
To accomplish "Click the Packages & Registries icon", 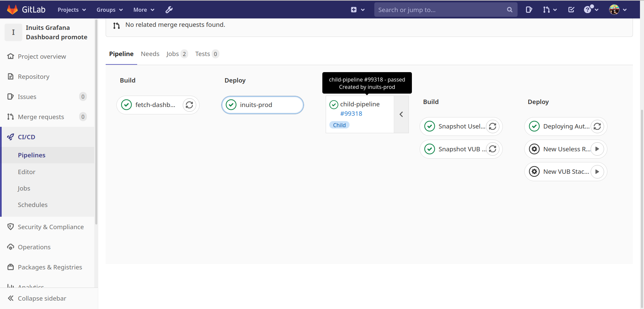I will point(11,267).
